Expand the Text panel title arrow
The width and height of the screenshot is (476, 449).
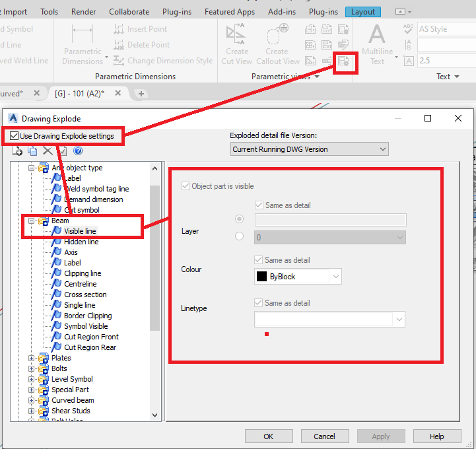(457, 77)
